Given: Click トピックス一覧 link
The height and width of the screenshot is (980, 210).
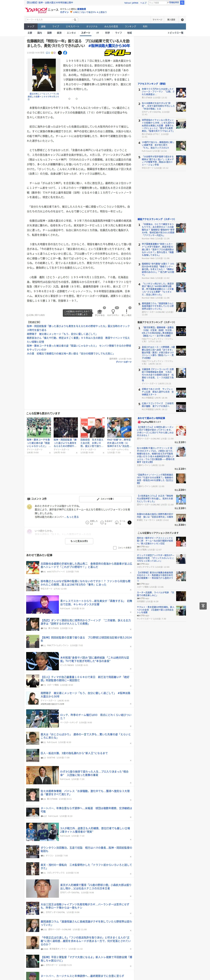Looking at the screenshot, I should pyautogui.click(x=175, y=33).
